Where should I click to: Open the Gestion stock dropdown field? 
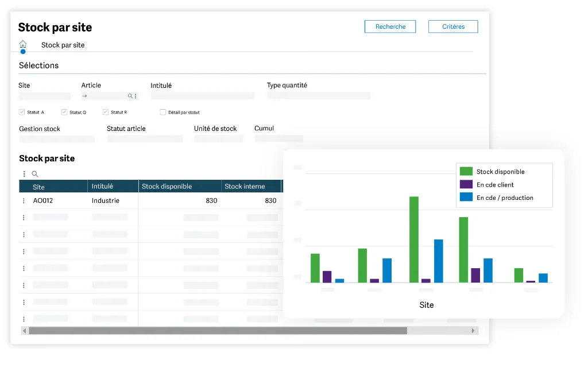[x=57, y=139]
